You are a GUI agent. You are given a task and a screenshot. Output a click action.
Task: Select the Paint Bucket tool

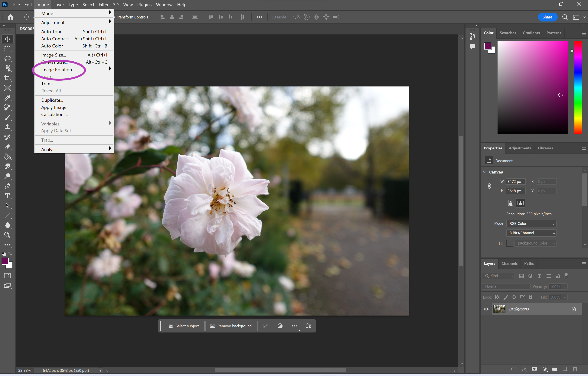7,157
